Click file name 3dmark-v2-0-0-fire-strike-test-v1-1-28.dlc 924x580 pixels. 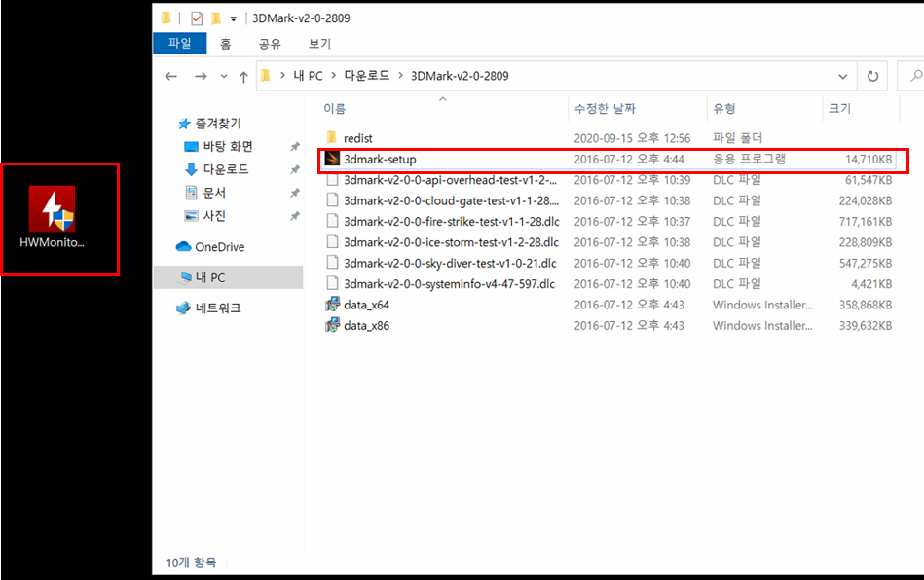point(452,222)
